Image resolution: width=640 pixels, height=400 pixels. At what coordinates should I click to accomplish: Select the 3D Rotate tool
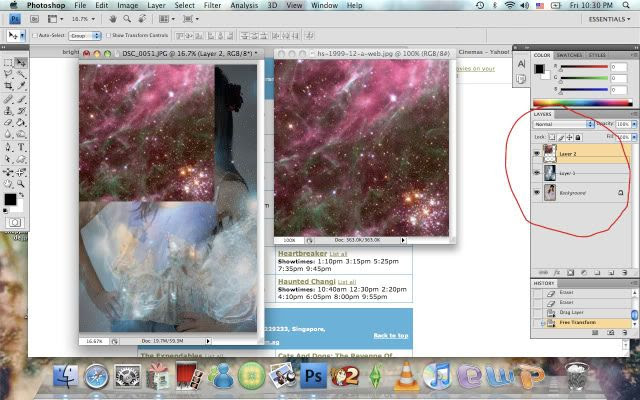pos(8,172)
